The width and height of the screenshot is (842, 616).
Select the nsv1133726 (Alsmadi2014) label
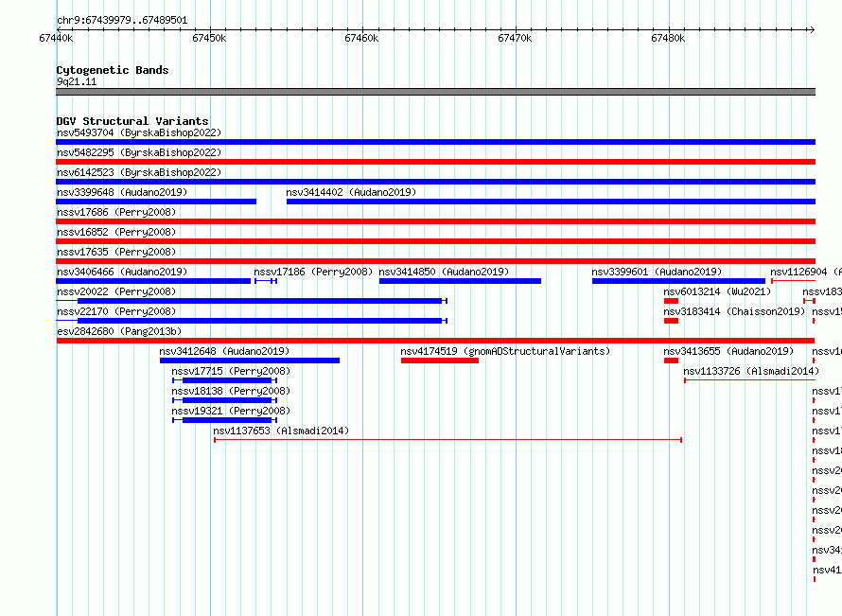tap(751, 371)
